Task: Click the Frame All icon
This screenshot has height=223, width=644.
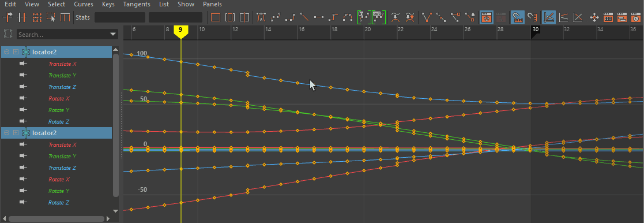Action: tap(216, 17)
